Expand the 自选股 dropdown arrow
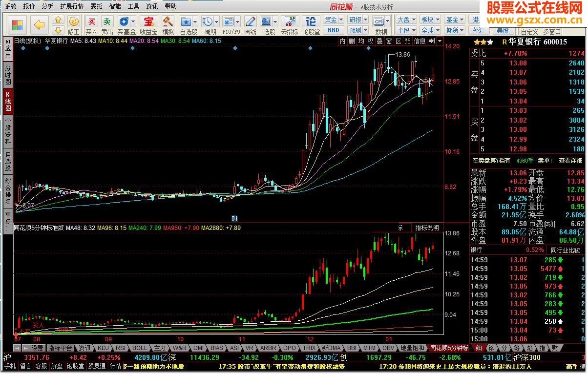 195,21
